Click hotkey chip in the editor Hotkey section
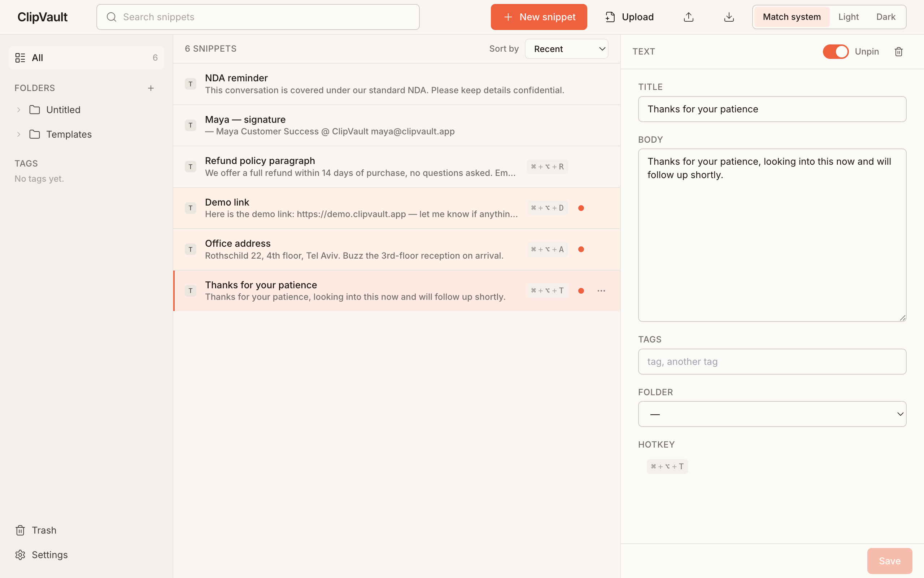924x578 pixels. pyautogui.click(x=667, y=466)
